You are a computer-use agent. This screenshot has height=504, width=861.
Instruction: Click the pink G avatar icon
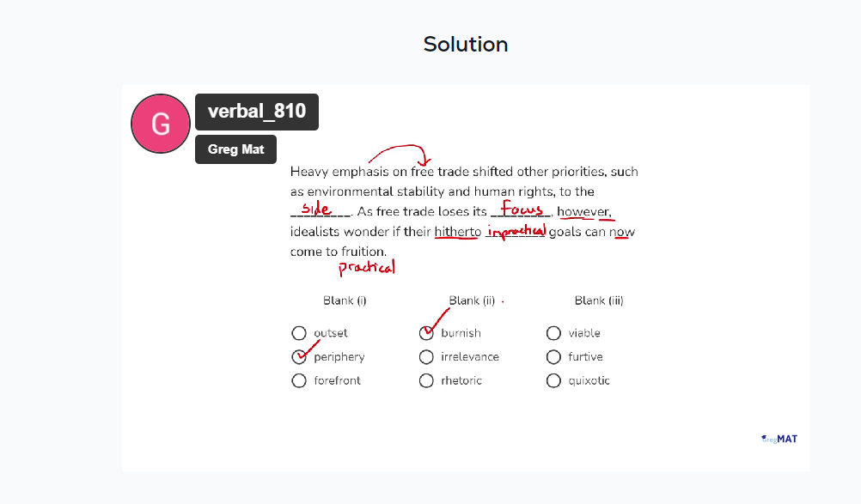161,124
